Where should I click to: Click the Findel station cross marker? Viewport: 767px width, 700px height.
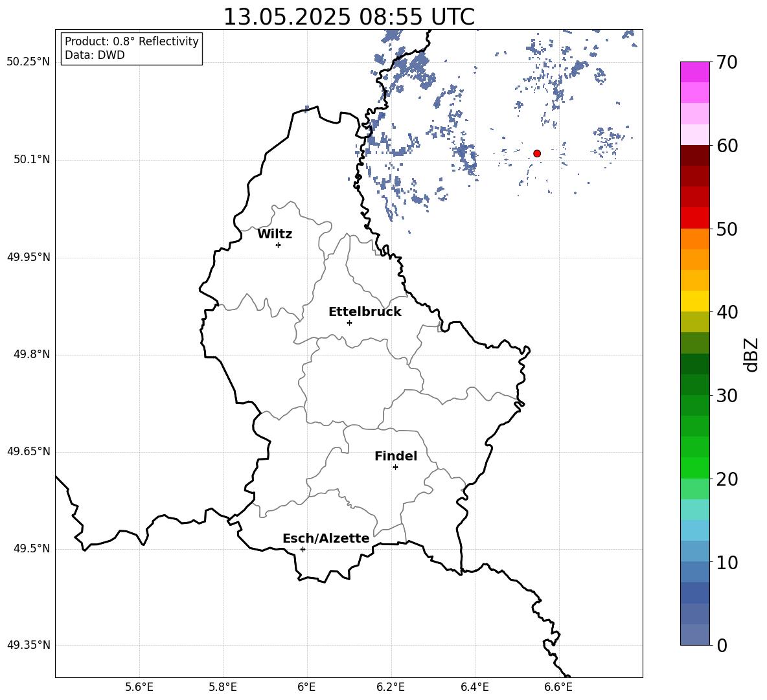(395, 468)
